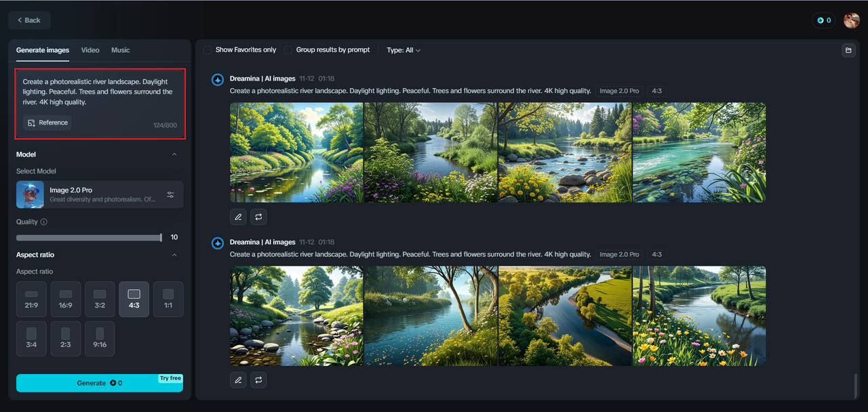Enable Group results by prompt checkbox
The height and width of the screenshot is (412, 868).
point(288,50)
